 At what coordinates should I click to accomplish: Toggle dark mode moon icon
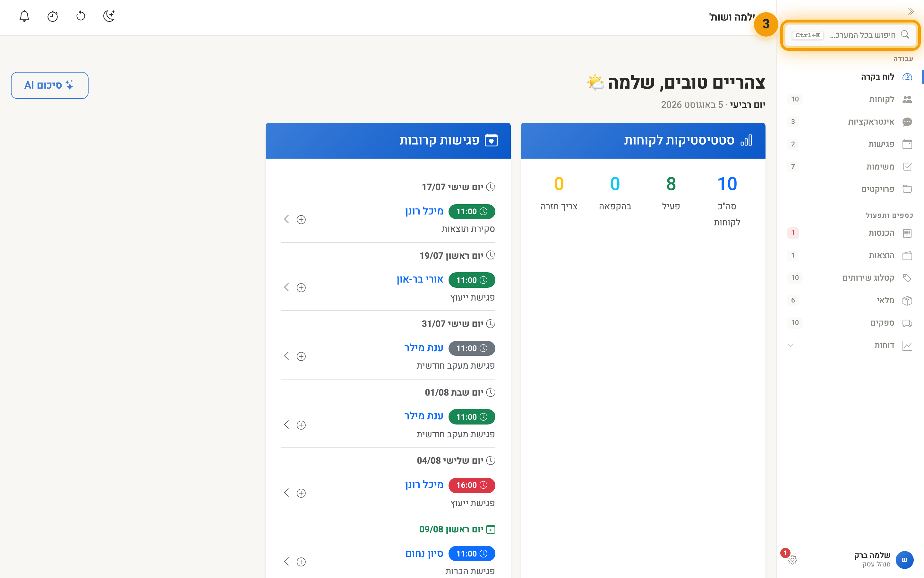click(109, 16)
